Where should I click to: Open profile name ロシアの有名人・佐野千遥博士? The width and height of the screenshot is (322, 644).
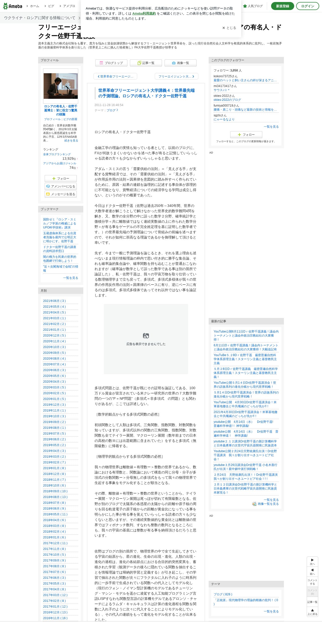tap(61, 110)
